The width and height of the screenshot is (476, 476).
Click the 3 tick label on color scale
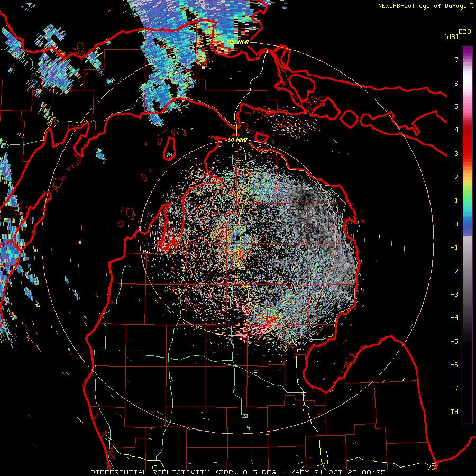point(456,153)
